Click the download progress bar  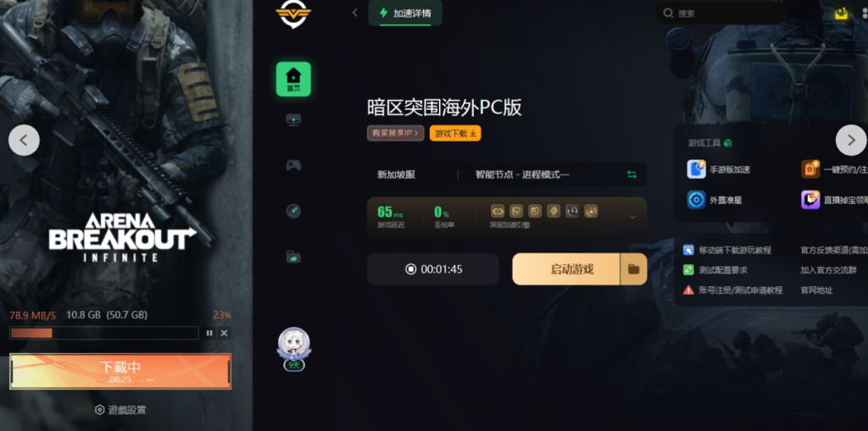click(x=104, y=333)
